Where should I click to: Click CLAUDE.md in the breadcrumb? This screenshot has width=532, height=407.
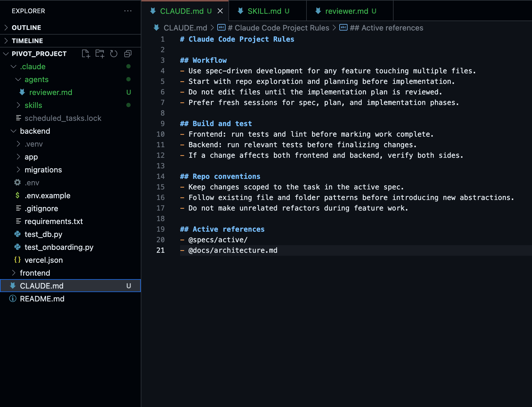click(x=185, y=28)
